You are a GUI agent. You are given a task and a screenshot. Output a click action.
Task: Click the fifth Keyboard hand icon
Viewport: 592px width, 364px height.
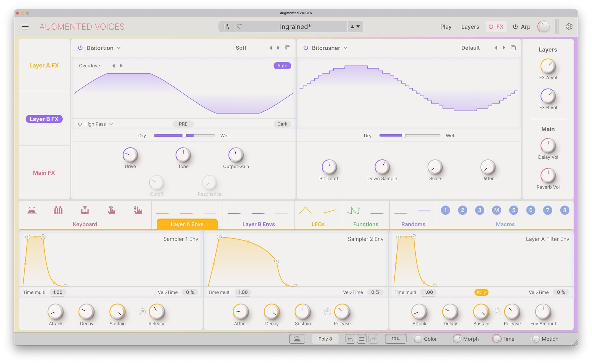click(x=138, y=210)
